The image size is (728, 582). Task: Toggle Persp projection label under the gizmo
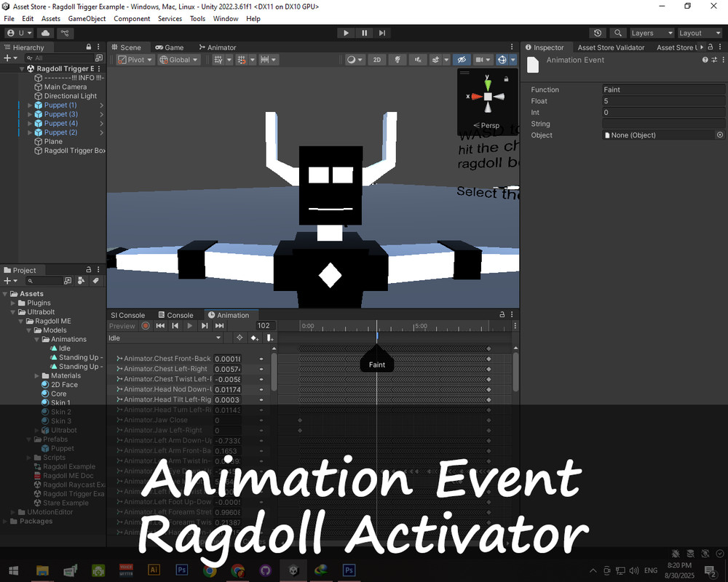(486, 125)
